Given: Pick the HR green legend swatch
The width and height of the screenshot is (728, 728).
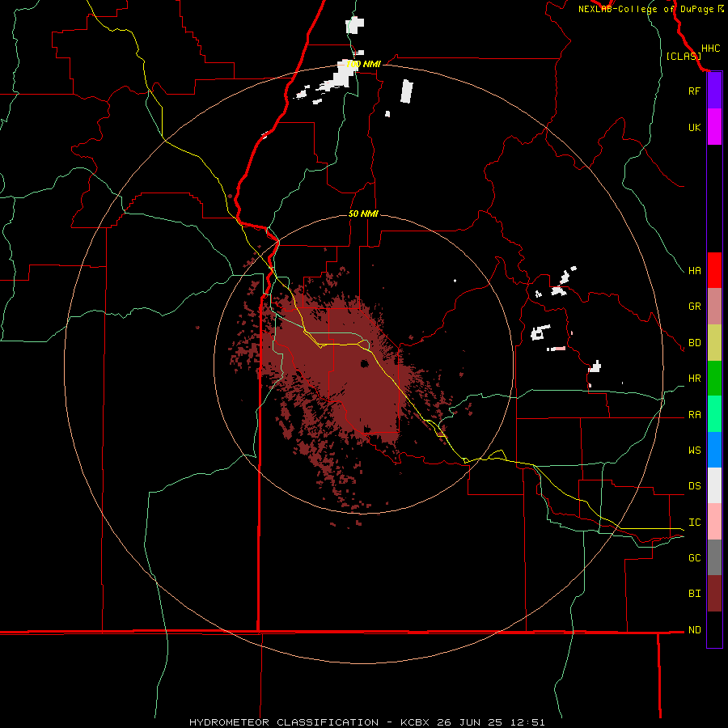Looking at the screenshot, I should click(x=714, y=378).
